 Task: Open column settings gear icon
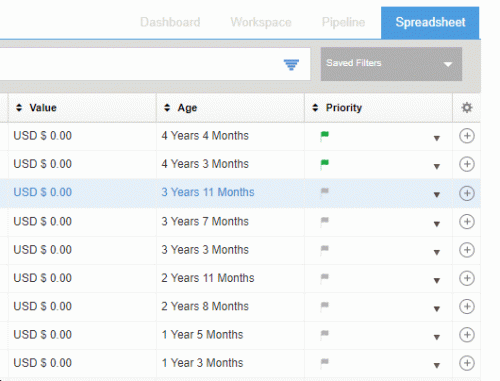point(467,108)
